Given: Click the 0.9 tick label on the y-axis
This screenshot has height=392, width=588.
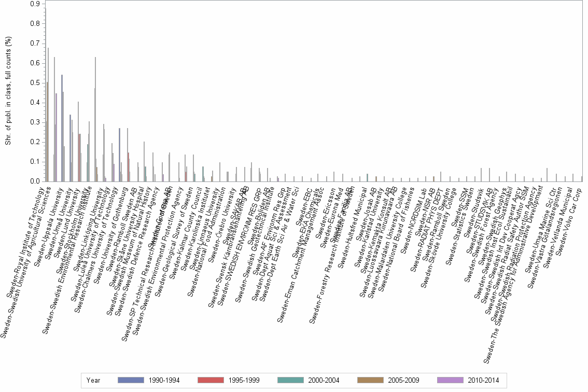Looking at the screenshot, I should click(x=40, y=7).
